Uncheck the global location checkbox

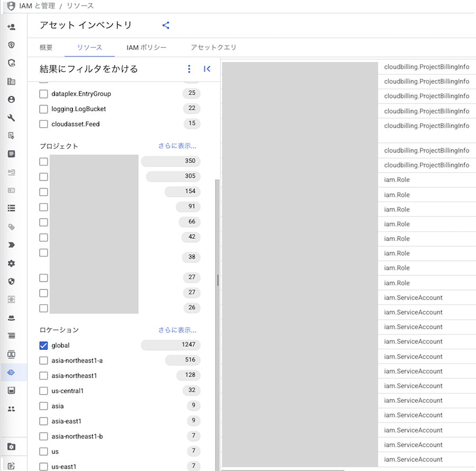(44, 346)
